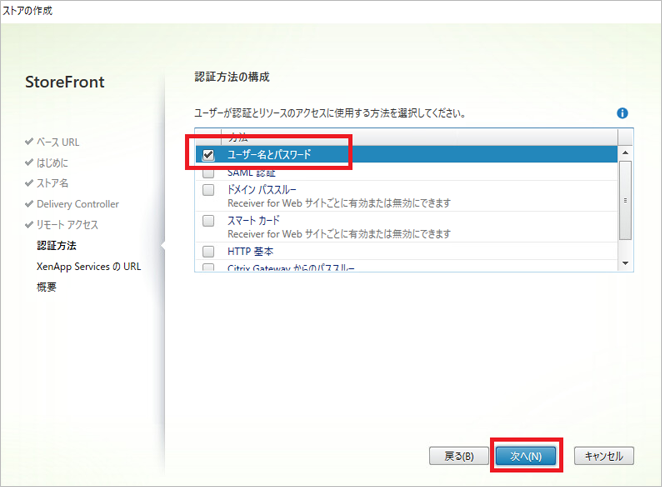The width and height of the screenshot is (662, 487).
Task: Tick the HTTP 基本 checkbox
Action: pyautogui.click(x=209, y=250)
